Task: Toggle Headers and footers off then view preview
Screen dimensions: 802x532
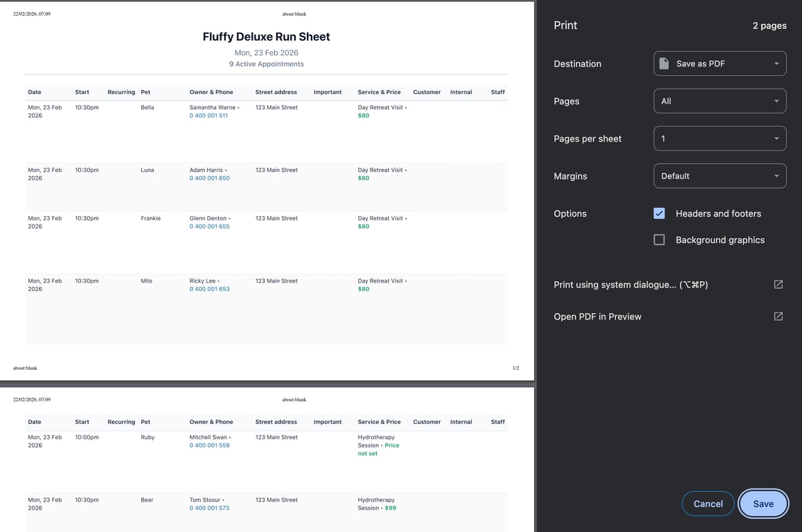Action: click(x=659, y=213)
